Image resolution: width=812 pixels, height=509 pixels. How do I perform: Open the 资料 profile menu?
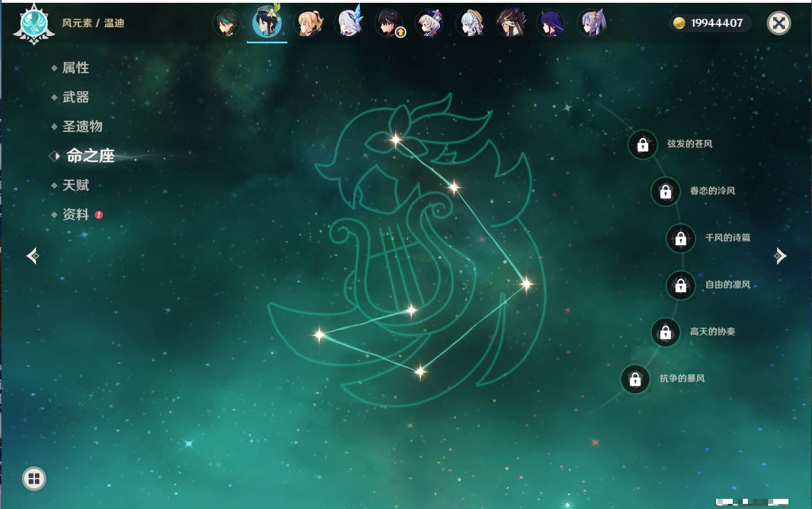pos(76,214)
